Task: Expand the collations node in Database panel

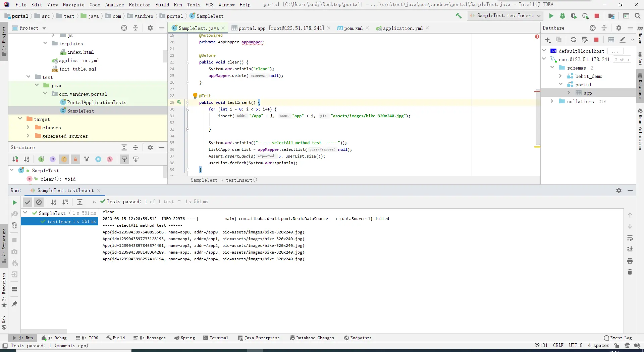Action: coord(552,101)
